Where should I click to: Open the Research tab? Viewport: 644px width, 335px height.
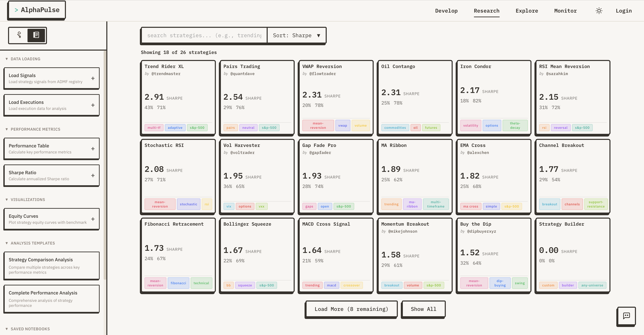pos(487,11)
